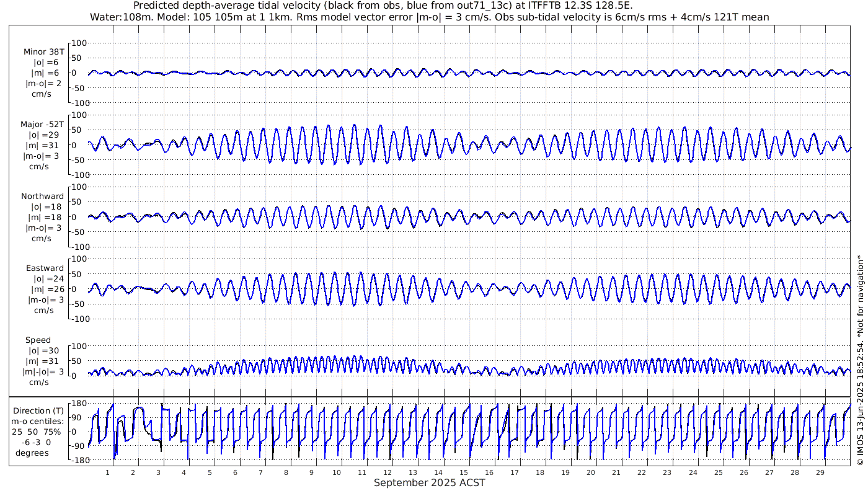Click the 180 tick label of Direction axis

77,404
